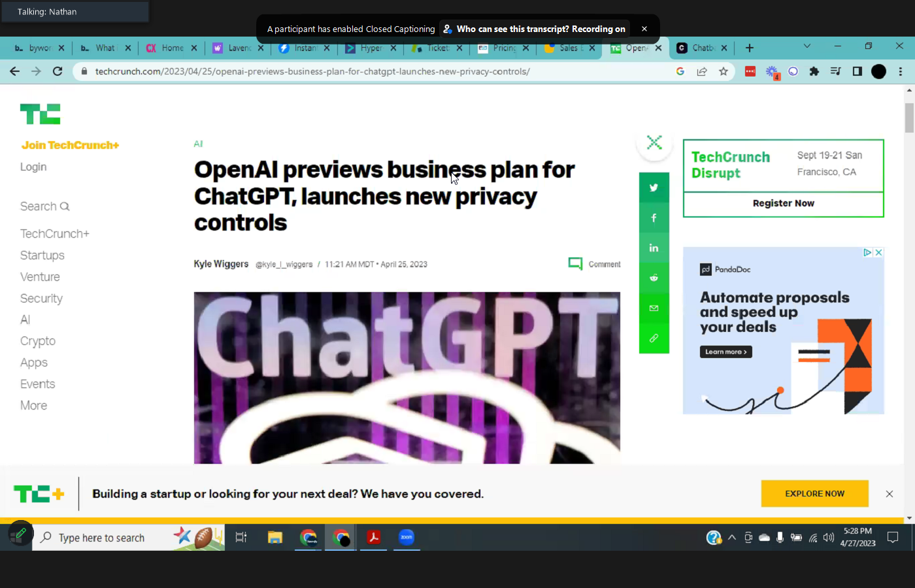Open Zoom from the taskbar
The height and width of the screenshot is (588, 915).
[407, 538]
